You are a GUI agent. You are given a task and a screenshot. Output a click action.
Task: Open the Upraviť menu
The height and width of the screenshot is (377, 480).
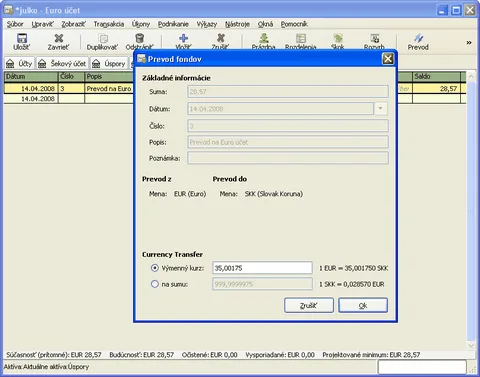click(42, 24)
